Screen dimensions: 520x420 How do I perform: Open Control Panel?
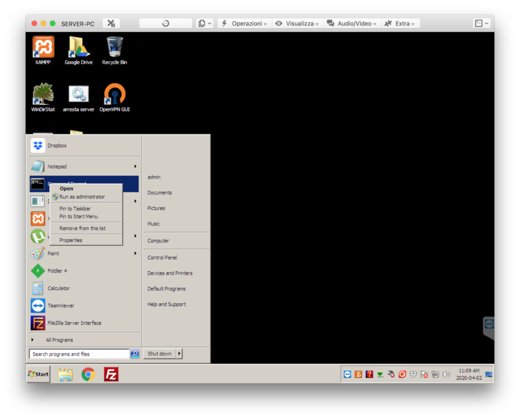[162, 258]
